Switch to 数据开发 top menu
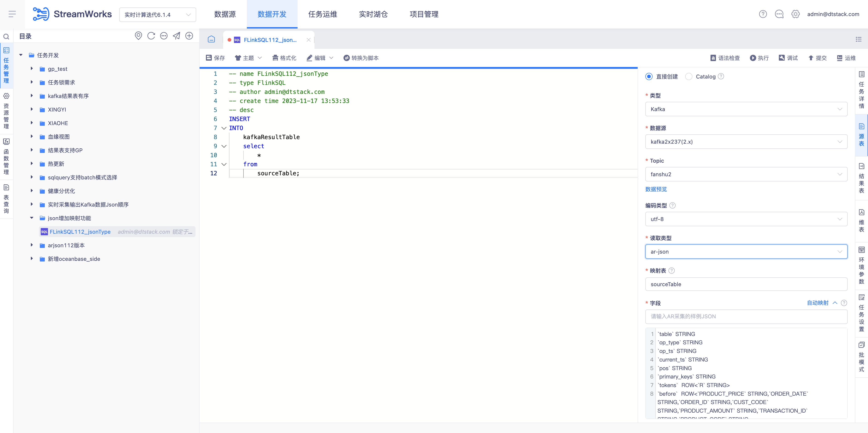Screen dimensions: 868x433 (x=272, y=14)
